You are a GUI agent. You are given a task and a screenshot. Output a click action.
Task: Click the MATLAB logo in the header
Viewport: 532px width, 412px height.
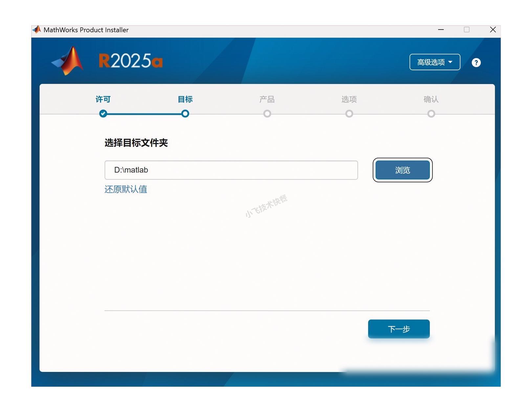coord(68,61)
